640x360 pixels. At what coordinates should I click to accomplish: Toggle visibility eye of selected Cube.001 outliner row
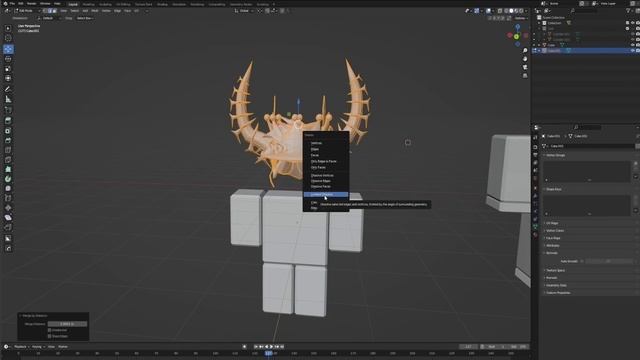633,51
